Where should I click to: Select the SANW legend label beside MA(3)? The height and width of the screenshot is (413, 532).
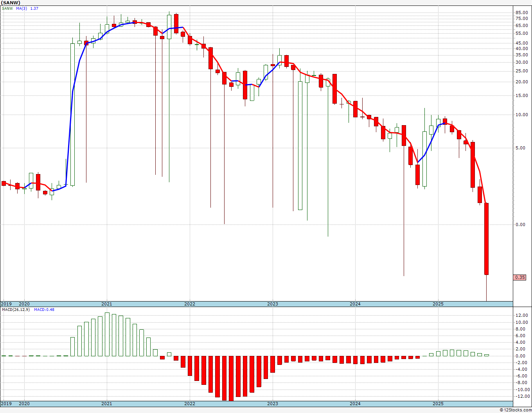(7, 9)
